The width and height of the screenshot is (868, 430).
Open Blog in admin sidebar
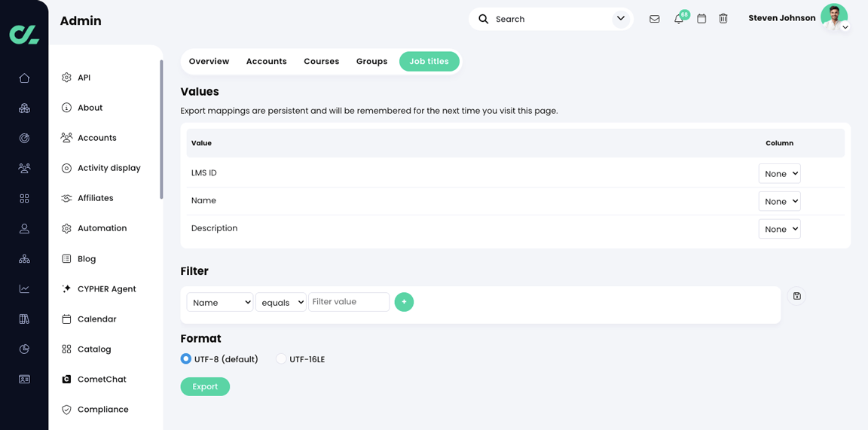(87, 258)
